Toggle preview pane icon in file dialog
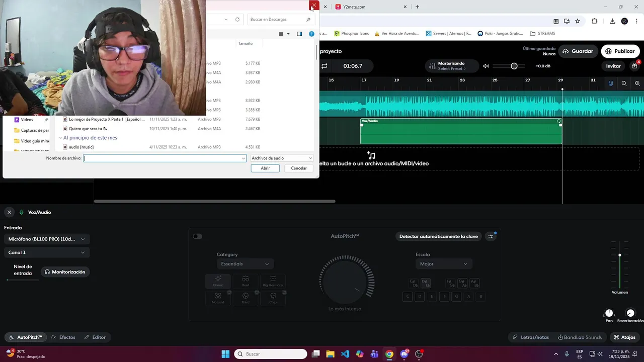644x362 pixels. (x=299, y=34)
